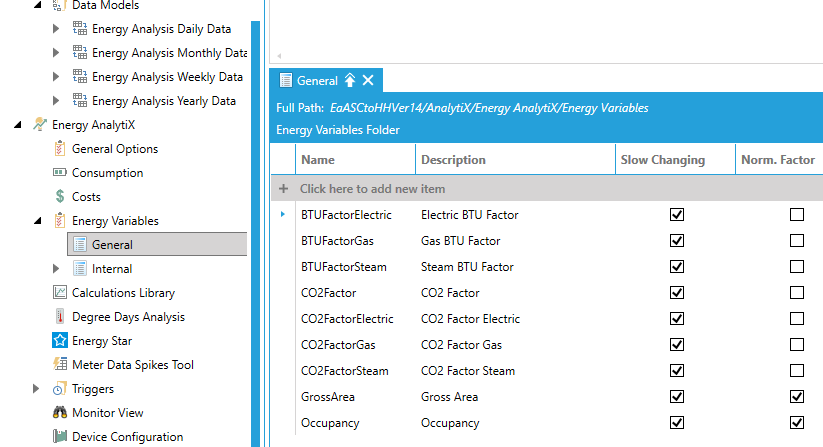Uncheck Slow Changing for BTUFactorElectric

coord(677,215)
